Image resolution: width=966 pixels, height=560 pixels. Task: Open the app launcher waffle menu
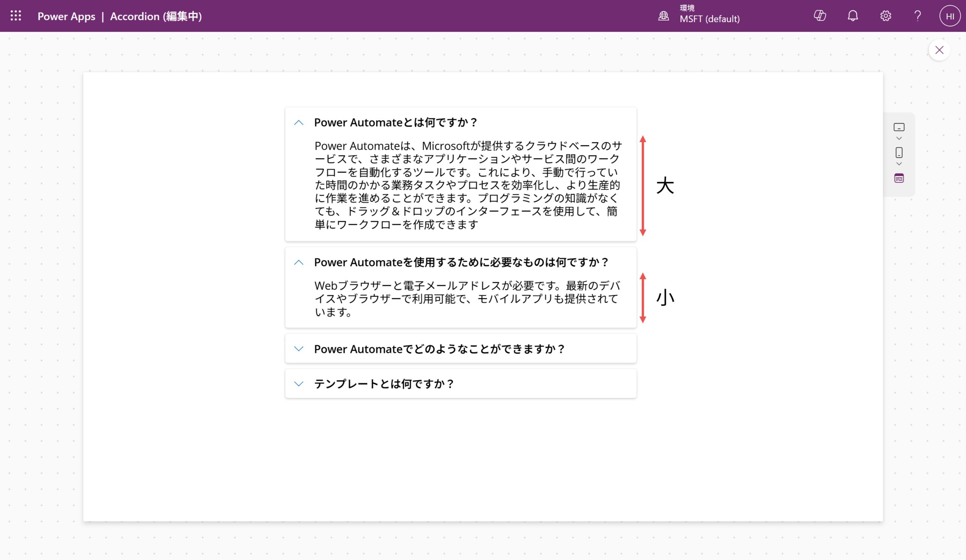[16, 16]
